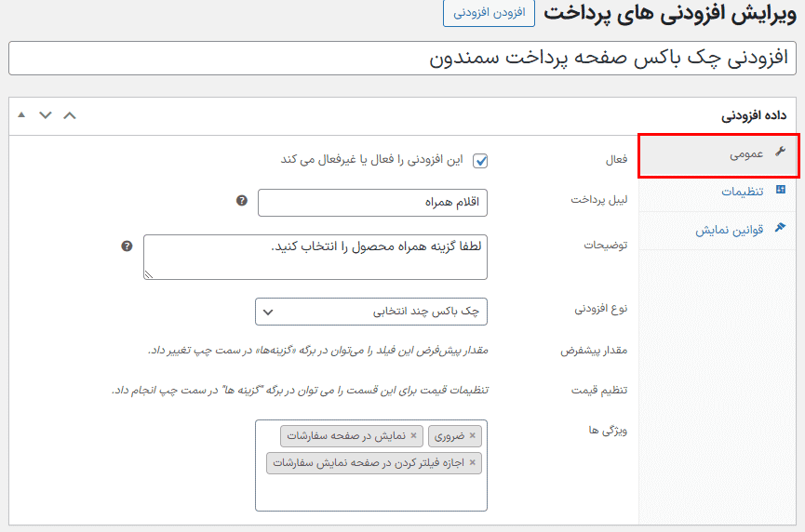
Task: Switch to the تنظیمات tab
Action: click(718, 192)
